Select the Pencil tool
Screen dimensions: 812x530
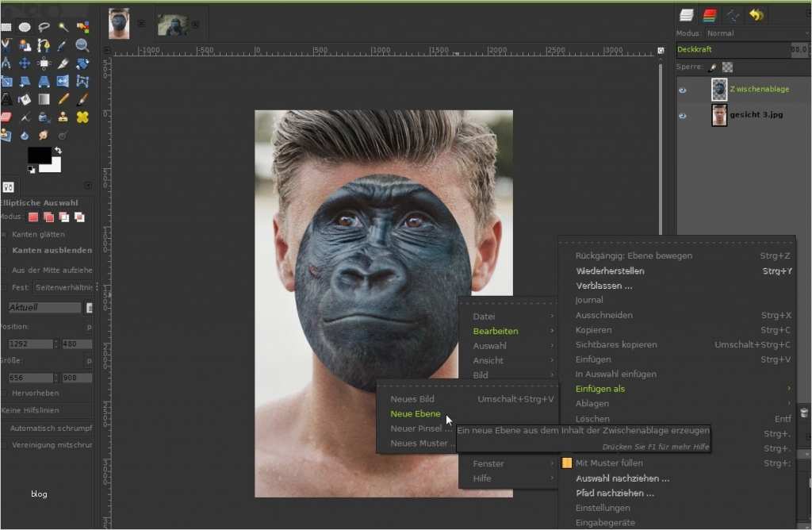[x=63, y=99]
